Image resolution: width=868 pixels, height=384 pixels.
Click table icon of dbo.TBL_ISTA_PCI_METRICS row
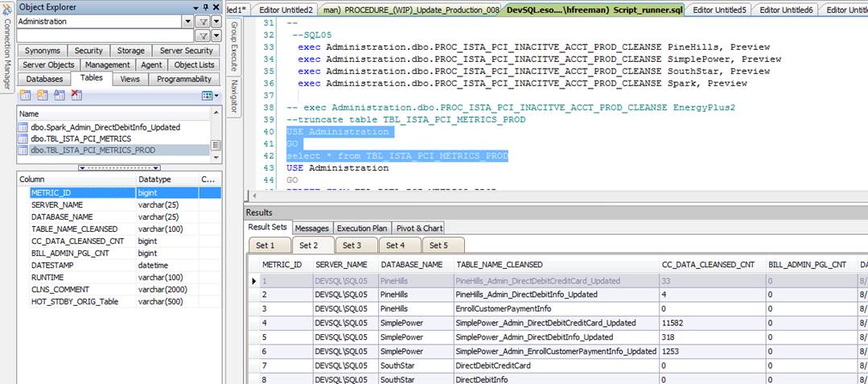tap(24, 138)
